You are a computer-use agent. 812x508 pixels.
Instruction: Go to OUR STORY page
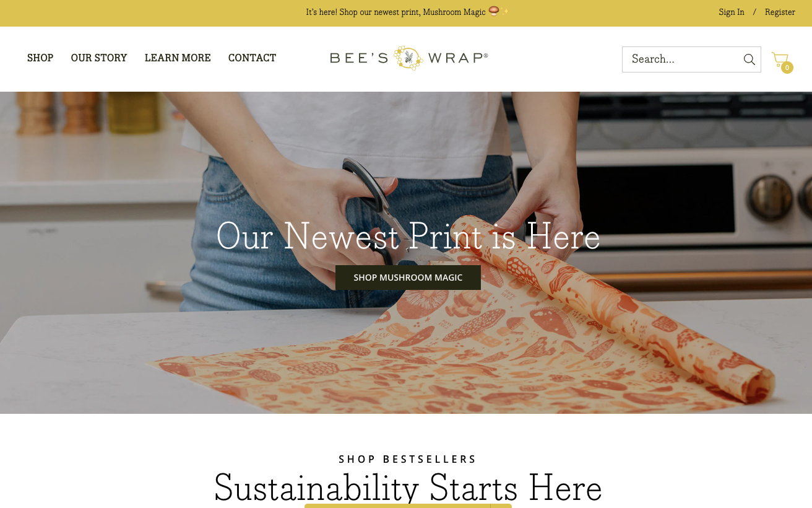tap(99, 58)
